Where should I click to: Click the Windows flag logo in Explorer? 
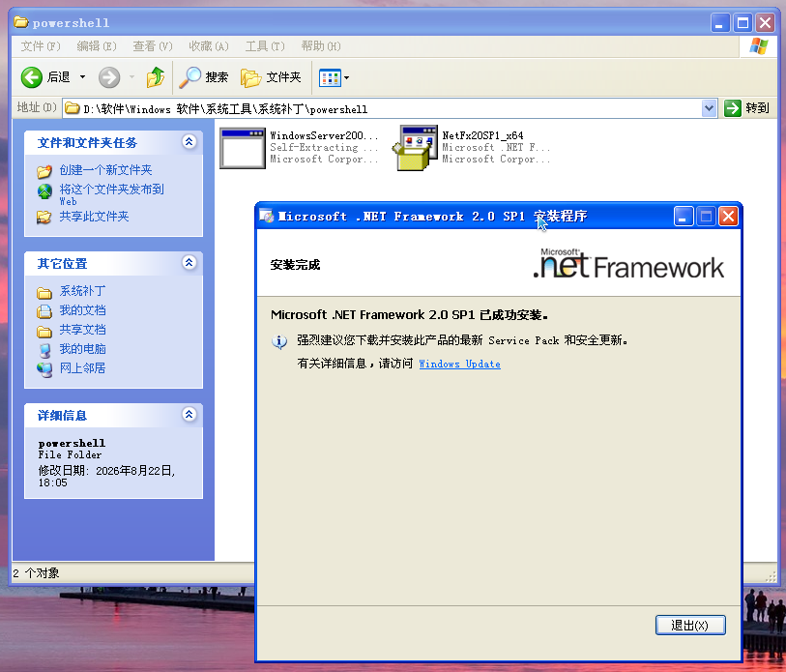[x=758, y=46]
